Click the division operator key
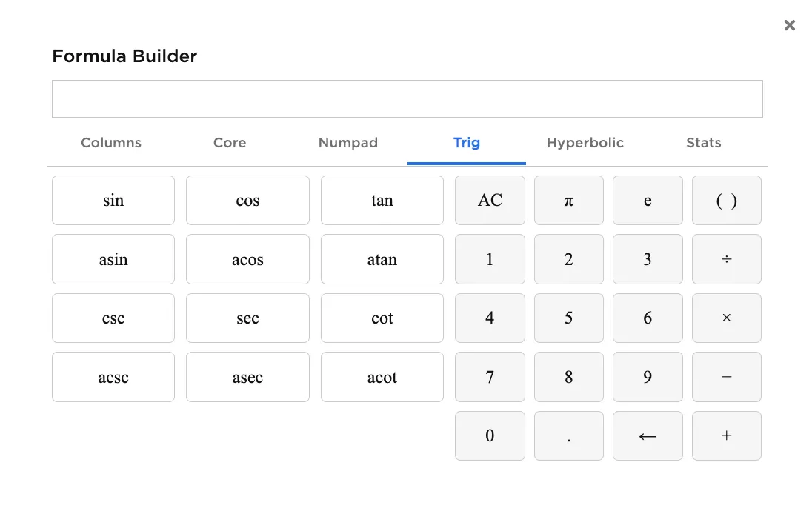Screen dimensions: 812x511 click(726, 259)
